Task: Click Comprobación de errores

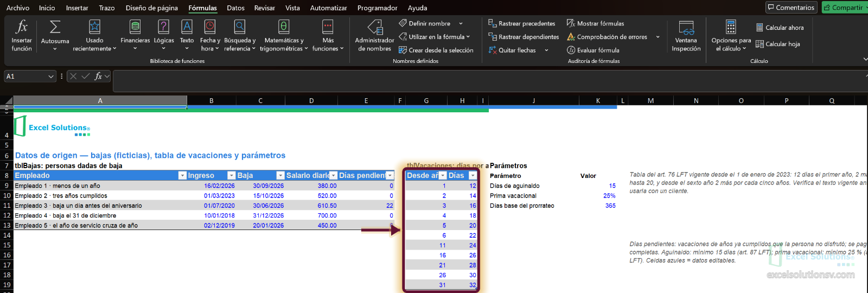Action: 607,37
